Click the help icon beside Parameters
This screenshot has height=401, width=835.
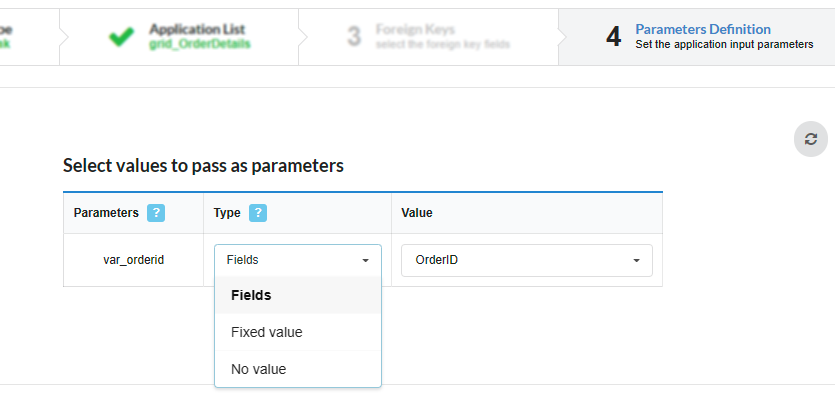pos(156,213)
